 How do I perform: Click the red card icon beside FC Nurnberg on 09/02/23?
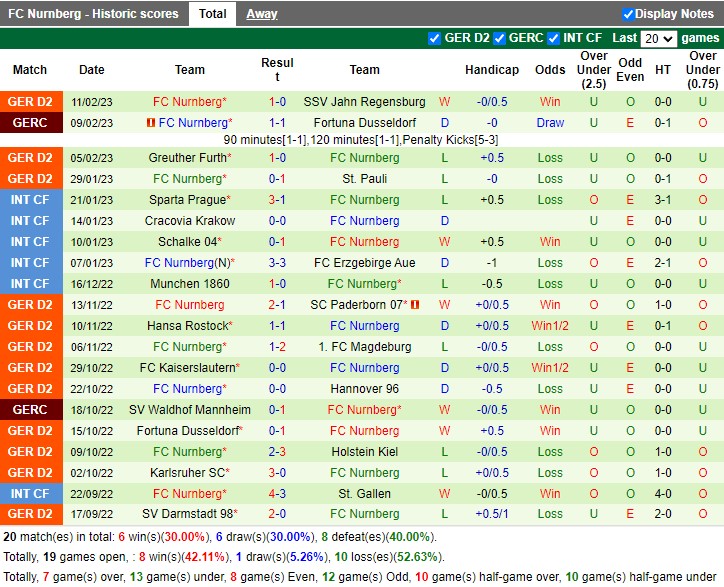[150, 123]
